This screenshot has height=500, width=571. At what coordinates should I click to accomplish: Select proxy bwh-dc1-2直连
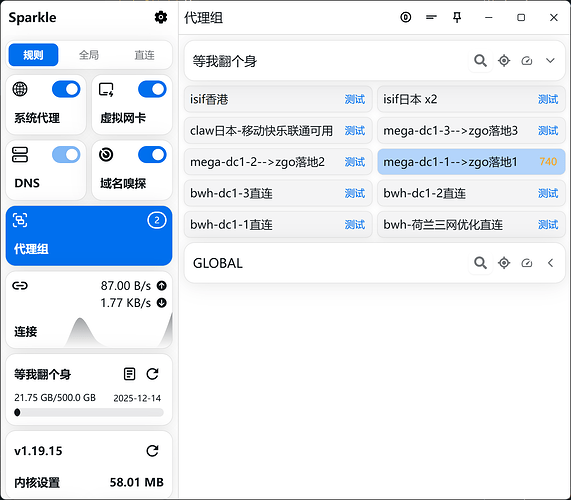(471, 193)
